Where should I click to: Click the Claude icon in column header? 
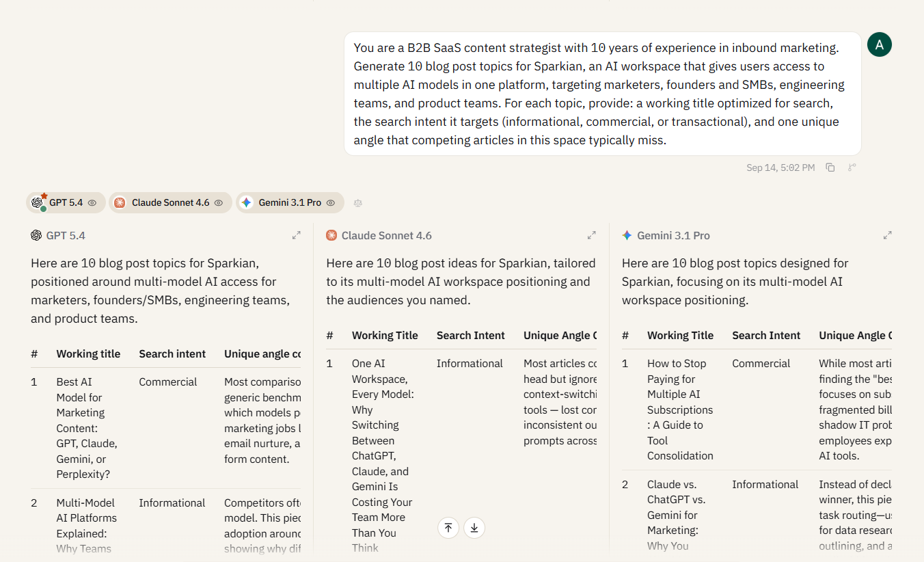[x=331, y=235]
